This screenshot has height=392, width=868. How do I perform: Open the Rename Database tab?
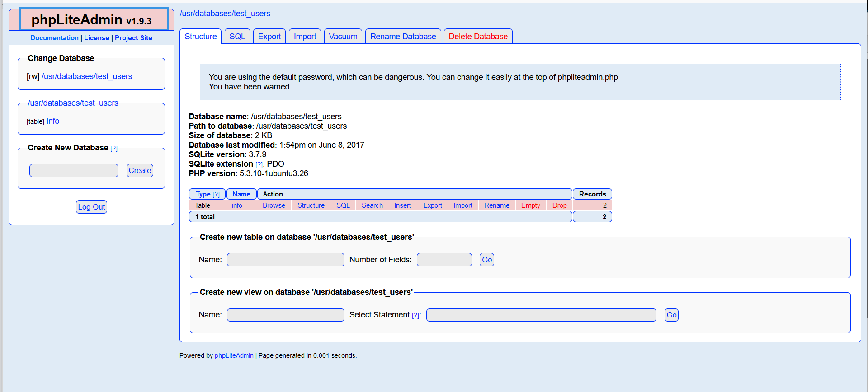403,37
